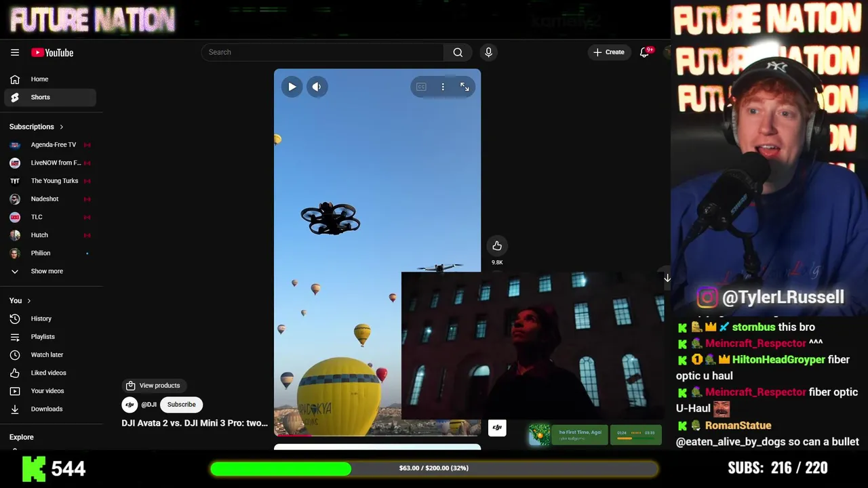Click RomanStatue username in chat
Viewport: 868px width, 488px height.
tap(738, 425)
